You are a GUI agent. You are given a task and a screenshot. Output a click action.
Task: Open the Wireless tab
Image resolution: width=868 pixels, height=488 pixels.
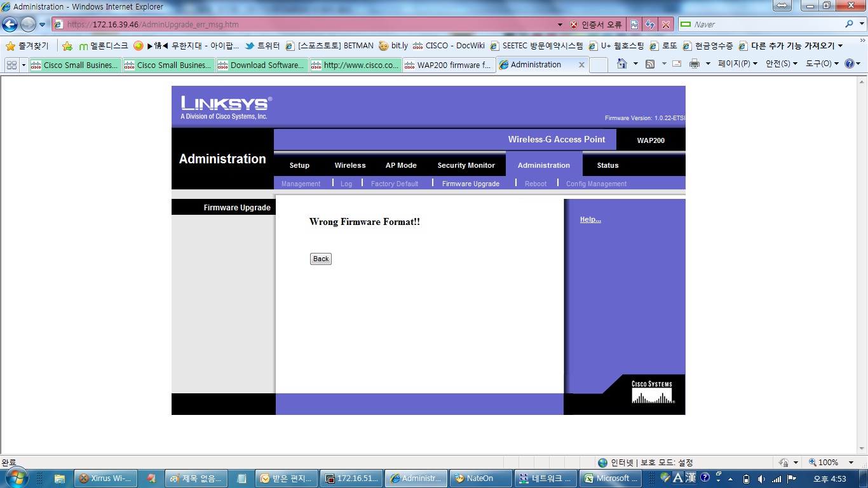coord(350,165)
